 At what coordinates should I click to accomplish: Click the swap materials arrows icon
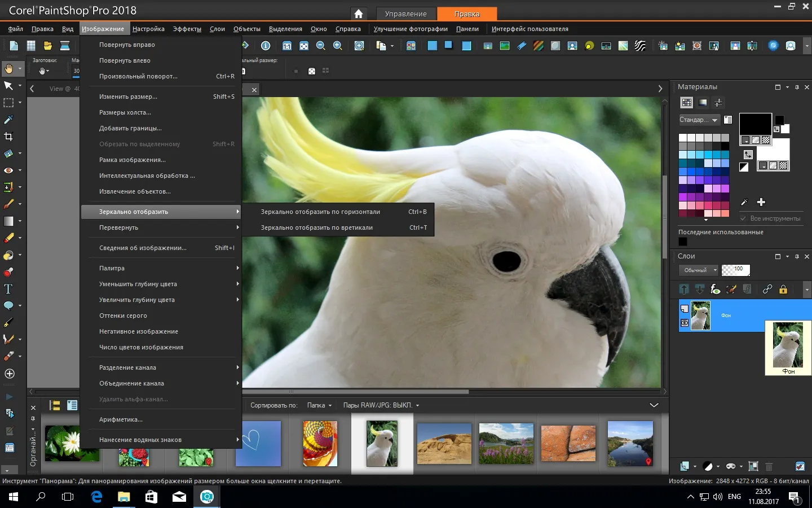[748, 154]
